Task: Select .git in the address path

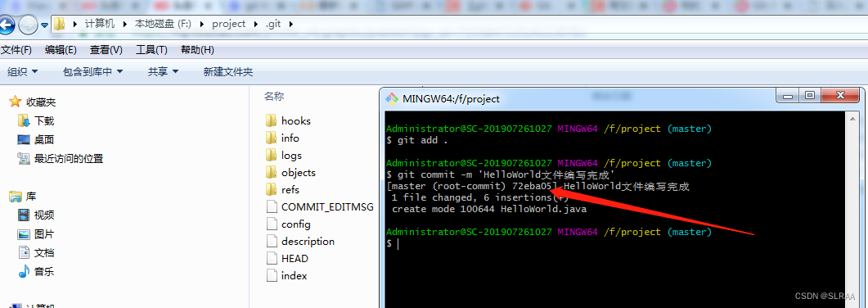Action: (273, 24)
